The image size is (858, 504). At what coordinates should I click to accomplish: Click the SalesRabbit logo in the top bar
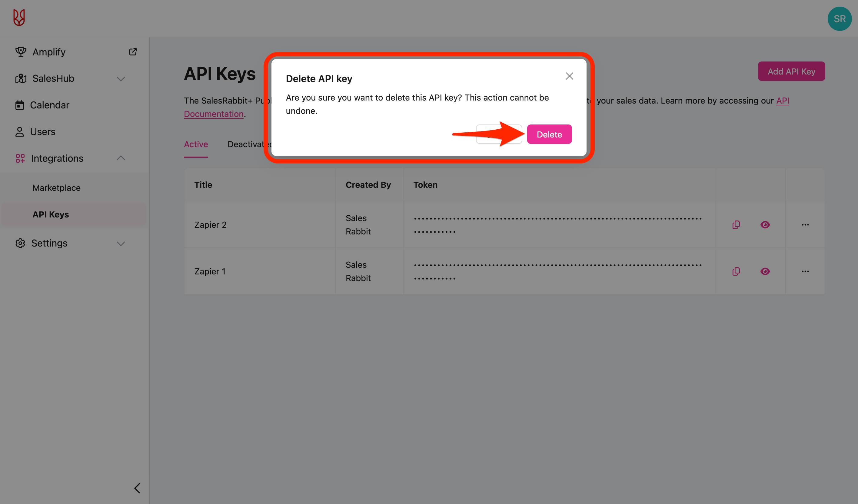[x=19, y=17]
